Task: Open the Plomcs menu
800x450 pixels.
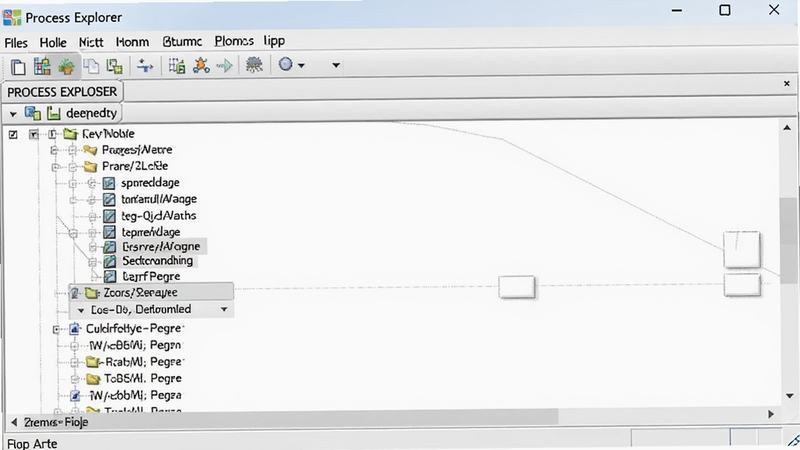Action: pyautogui.click(x=234, y=41)
